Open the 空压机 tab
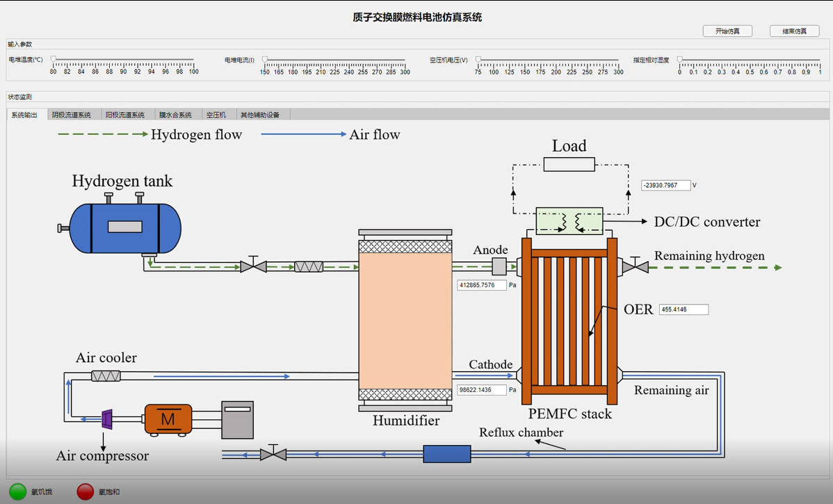833x504 pixels. point(218,114)
